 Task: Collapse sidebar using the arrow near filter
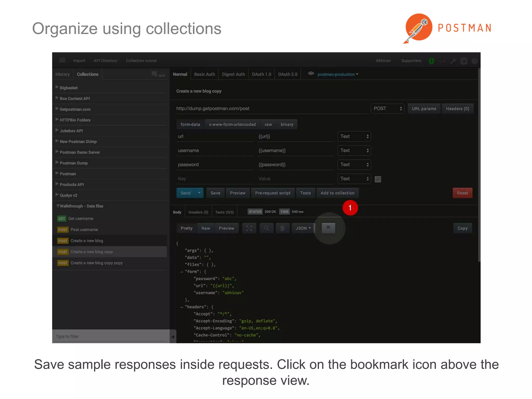coord(173,337)
